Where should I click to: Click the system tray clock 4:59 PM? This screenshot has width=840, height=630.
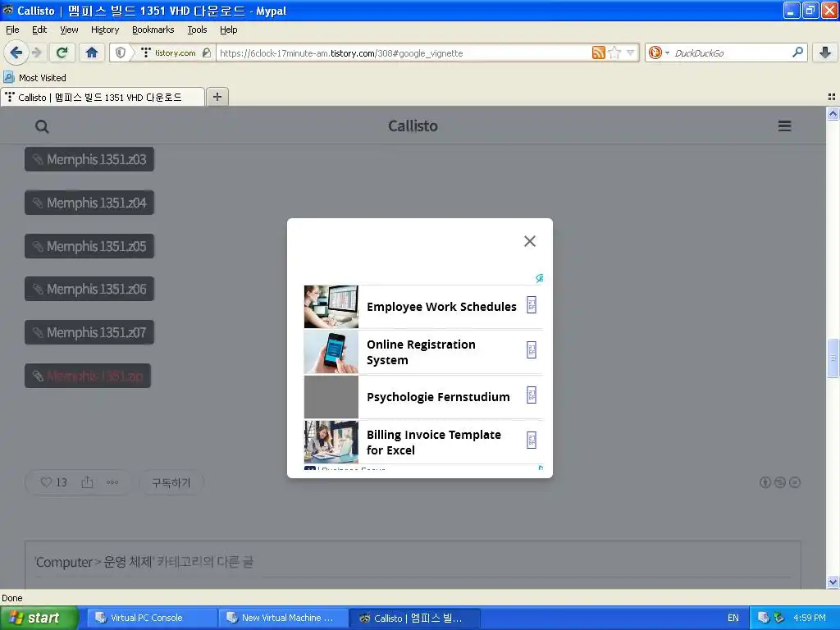(x=810, y=618)
